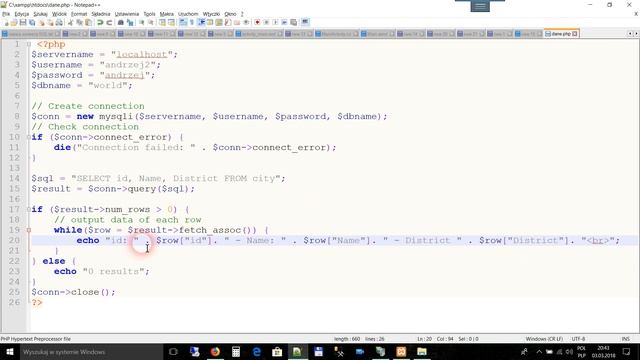Click Run Macro Multiple Times icon

[284, 22]
